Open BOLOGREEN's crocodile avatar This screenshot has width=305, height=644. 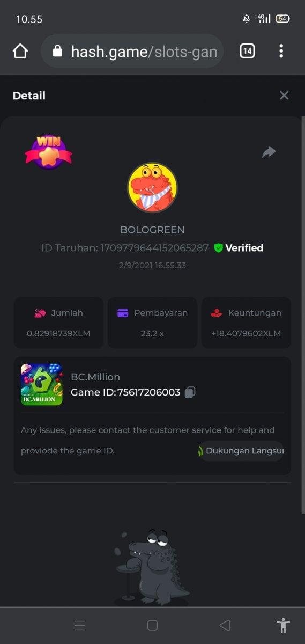point(152,188)
